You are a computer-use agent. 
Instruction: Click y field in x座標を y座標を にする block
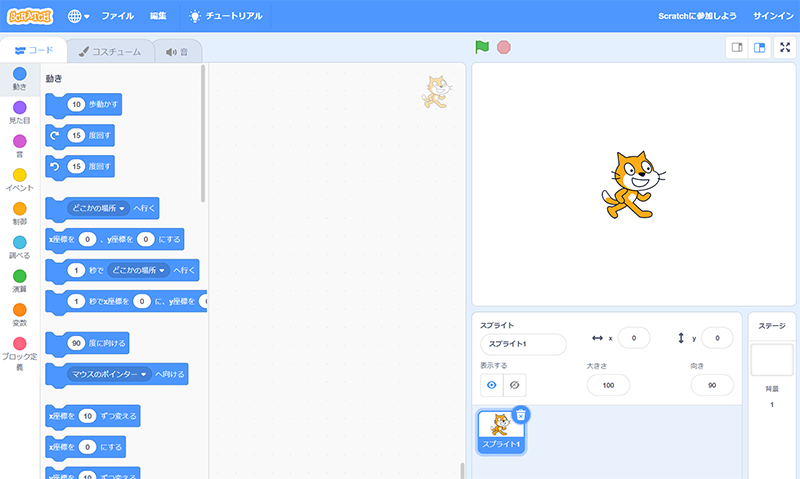pos(145,239)
